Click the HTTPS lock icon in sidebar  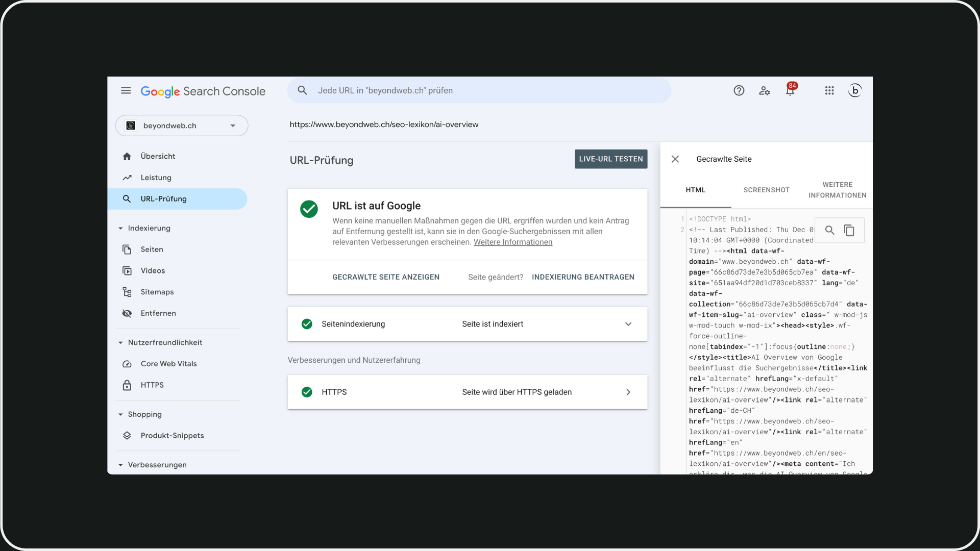coord(127,385)
